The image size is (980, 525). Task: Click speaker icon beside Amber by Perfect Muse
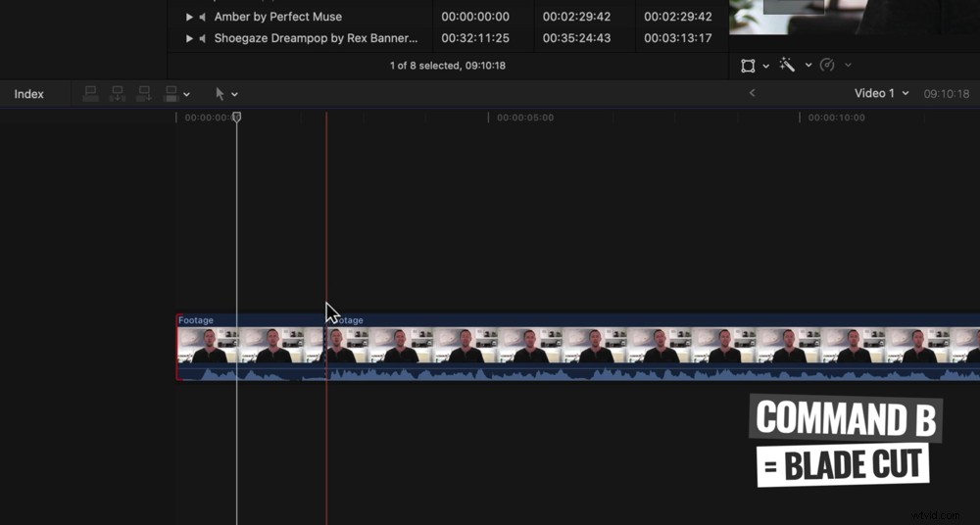203,17
